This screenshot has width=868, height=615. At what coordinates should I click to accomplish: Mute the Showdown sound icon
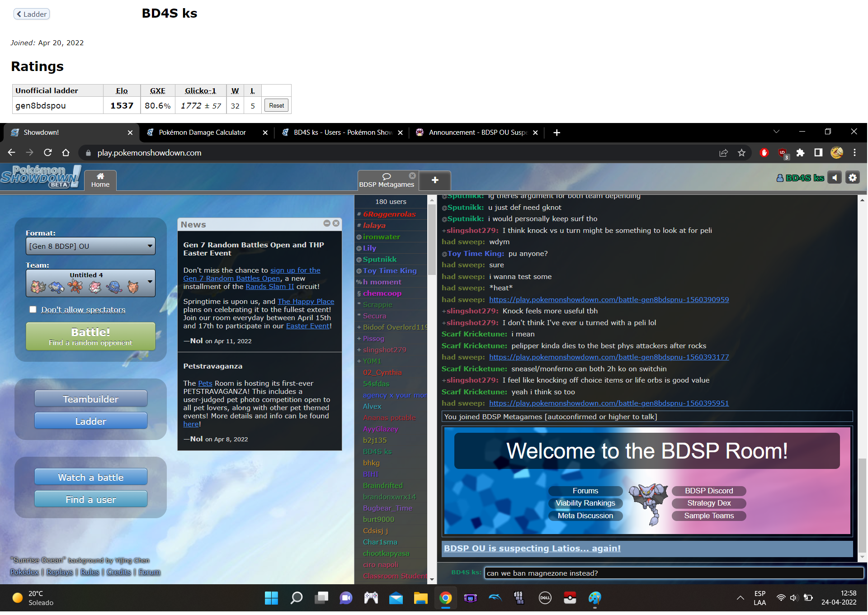pyautogui.click(x=835, y=178)
